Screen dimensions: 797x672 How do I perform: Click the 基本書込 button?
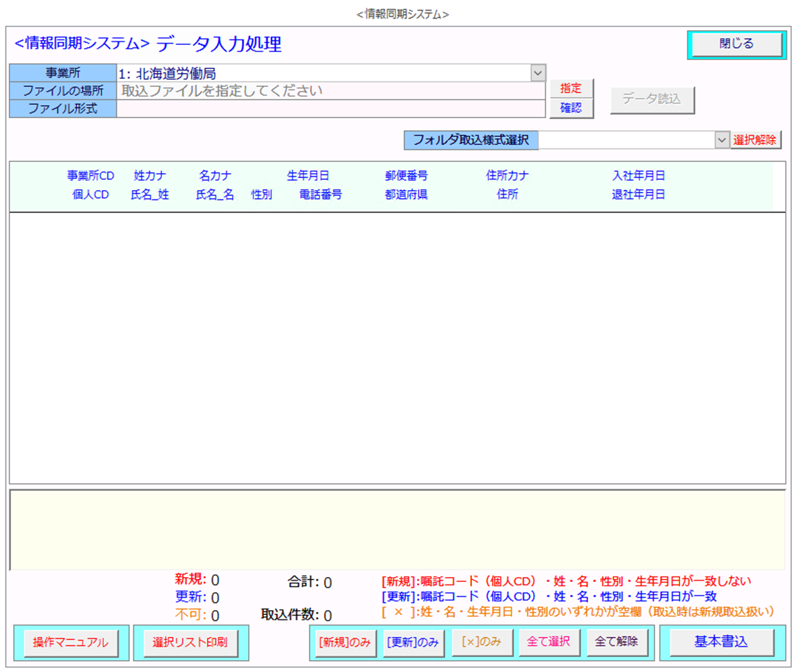[721, 643]
